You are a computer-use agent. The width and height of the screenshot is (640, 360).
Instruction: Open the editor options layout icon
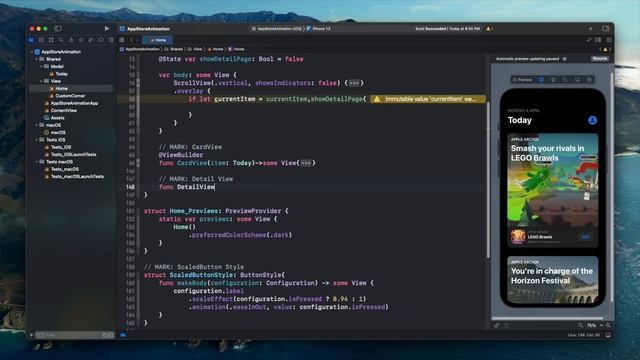click(598, 40)
